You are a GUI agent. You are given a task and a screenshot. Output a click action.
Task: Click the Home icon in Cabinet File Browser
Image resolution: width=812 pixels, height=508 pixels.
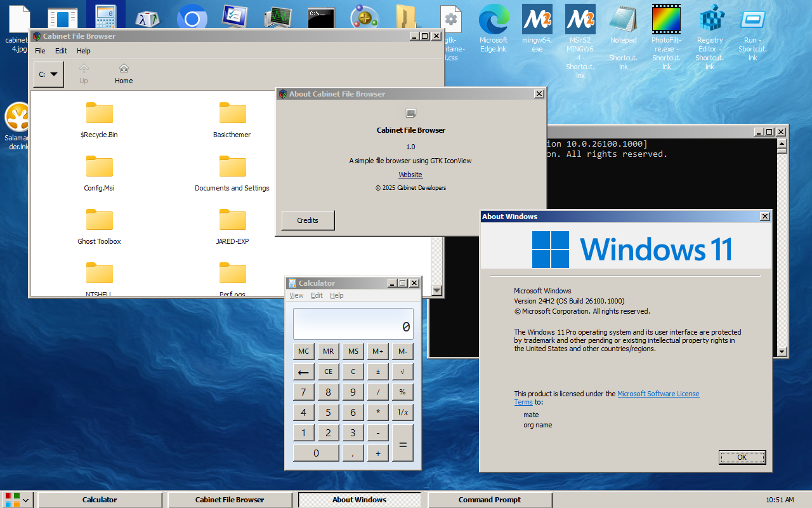click(123, 73)
